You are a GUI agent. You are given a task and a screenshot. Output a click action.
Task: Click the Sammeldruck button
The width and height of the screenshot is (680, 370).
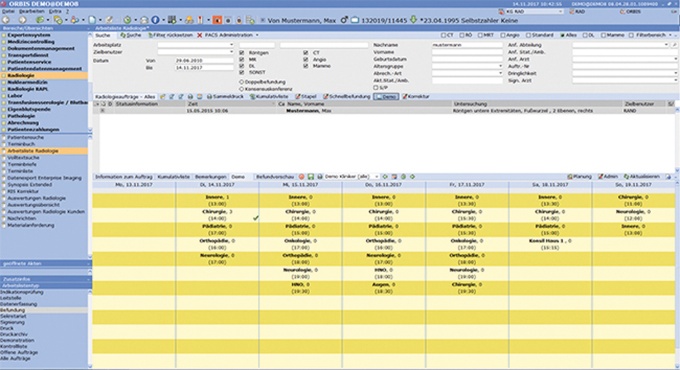[225, 97]
